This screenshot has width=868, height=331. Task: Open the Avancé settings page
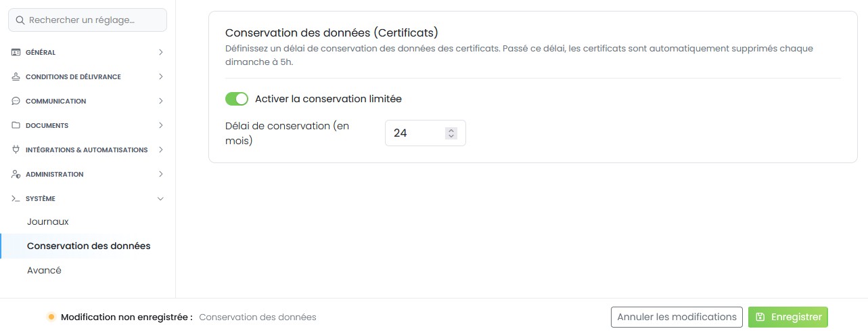click(44, 270)
